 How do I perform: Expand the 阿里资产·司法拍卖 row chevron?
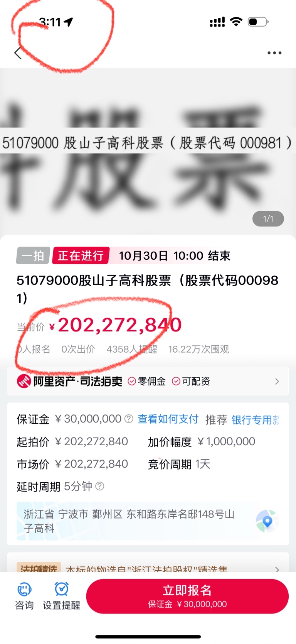click(277, 381)
